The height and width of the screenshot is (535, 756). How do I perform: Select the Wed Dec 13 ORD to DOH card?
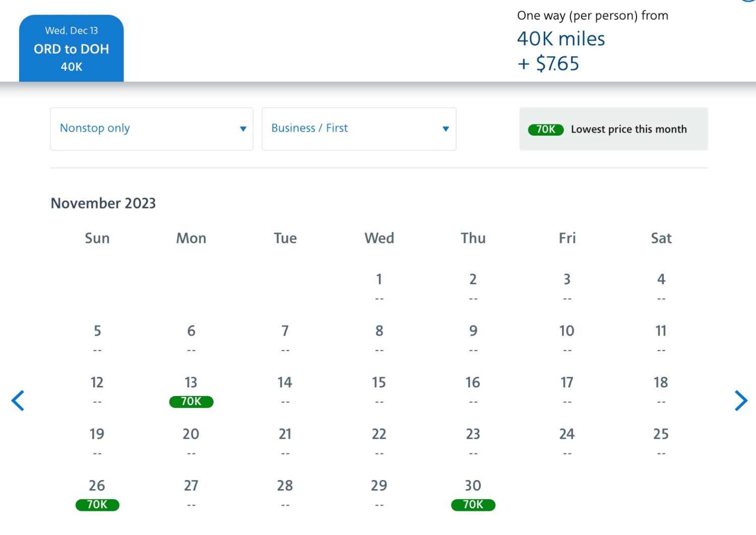click(x=71, y=48)
